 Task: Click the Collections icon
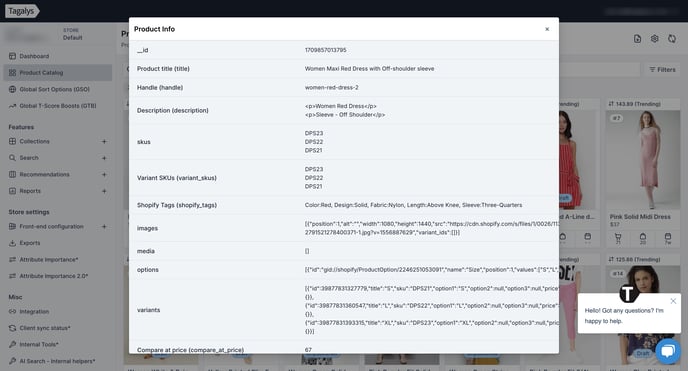12,142
